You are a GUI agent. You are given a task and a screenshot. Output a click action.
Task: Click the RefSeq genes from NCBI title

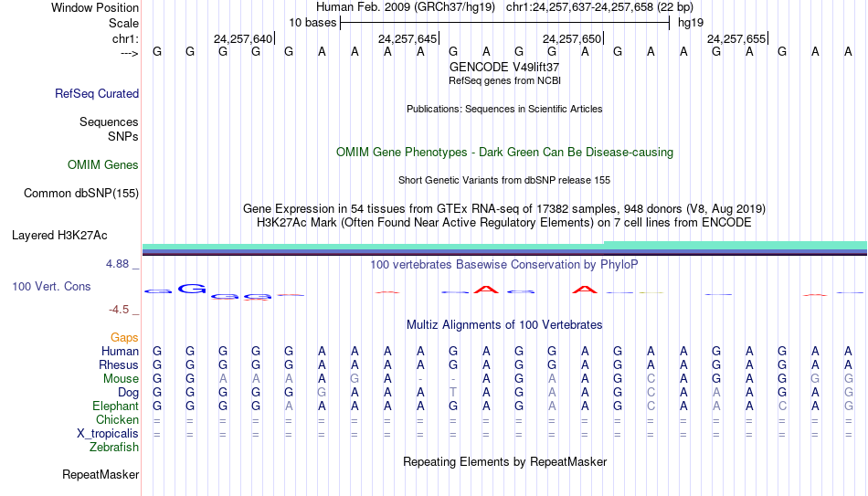(x=504, y=80)
